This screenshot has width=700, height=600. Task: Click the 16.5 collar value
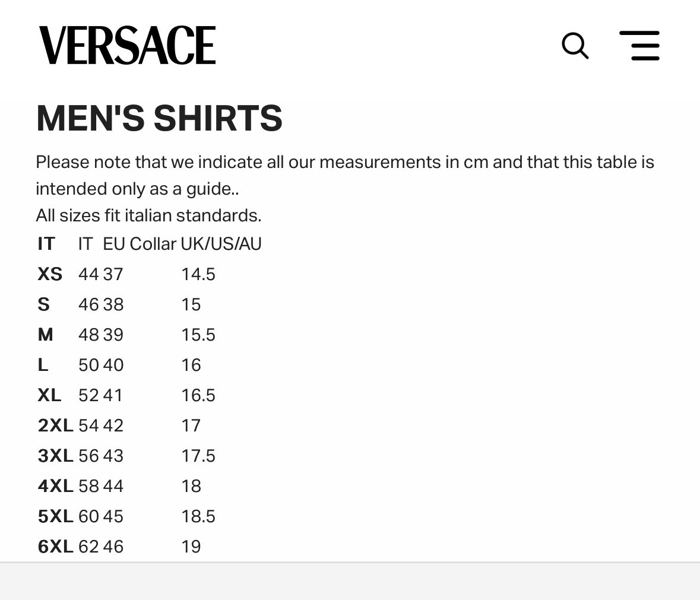198,395
